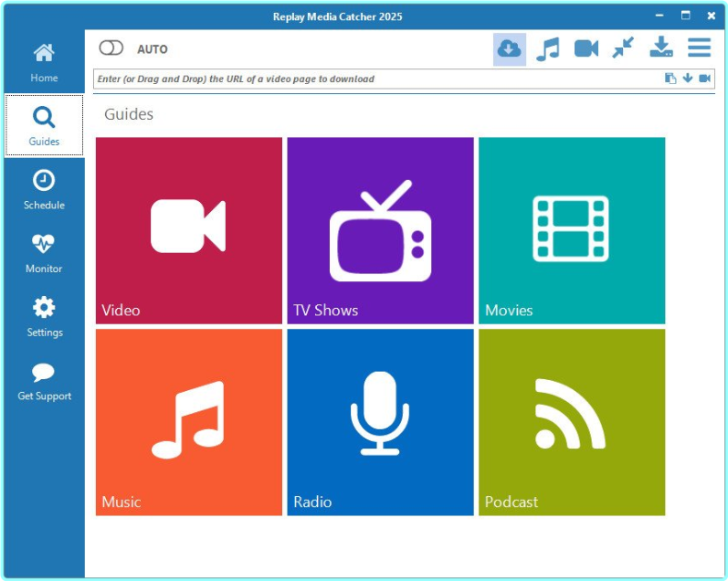Click the shrink arrows toolbar icon

click(623, 48)
